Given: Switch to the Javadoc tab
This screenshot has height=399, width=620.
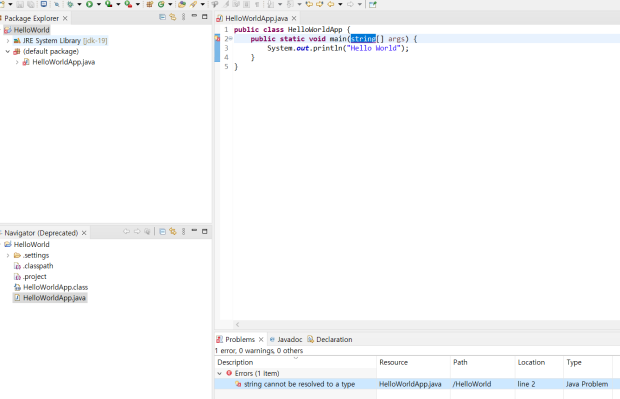Looking at the screenshot, I should (286, 339).
